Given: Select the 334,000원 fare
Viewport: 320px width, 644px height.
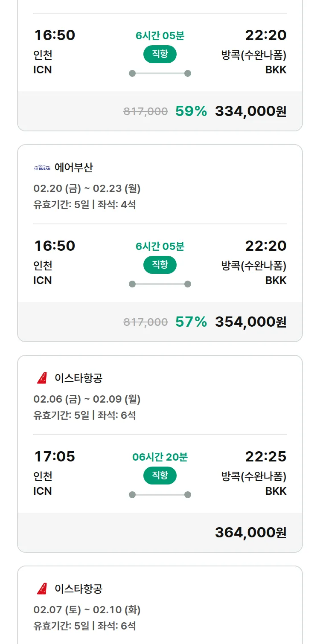Looking at the screenshot, I should [x=250, y=111].
